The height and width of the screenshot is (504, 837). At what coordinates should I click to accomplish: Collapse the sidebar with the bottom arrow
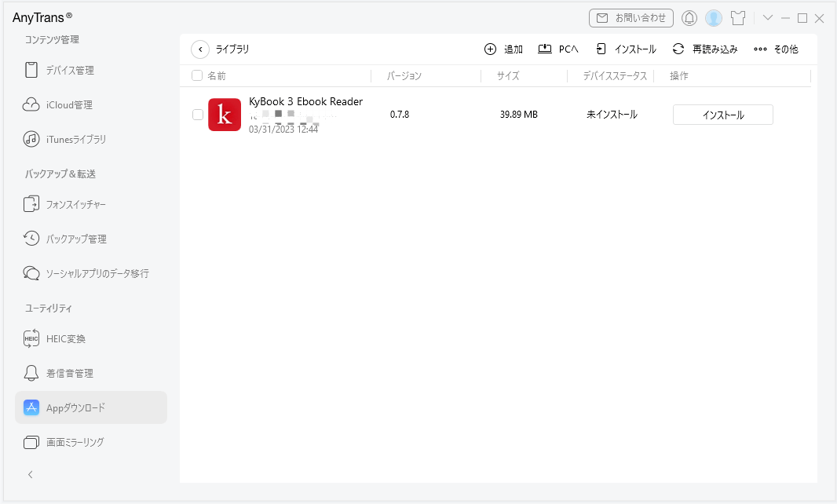pos(31,475)
